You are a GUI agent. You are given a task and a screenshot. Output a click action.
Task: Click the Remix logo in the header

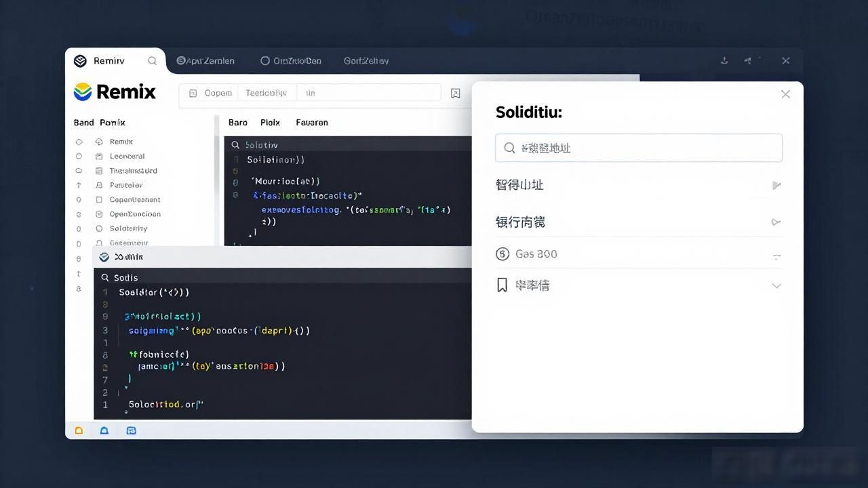tap(115, 91)
